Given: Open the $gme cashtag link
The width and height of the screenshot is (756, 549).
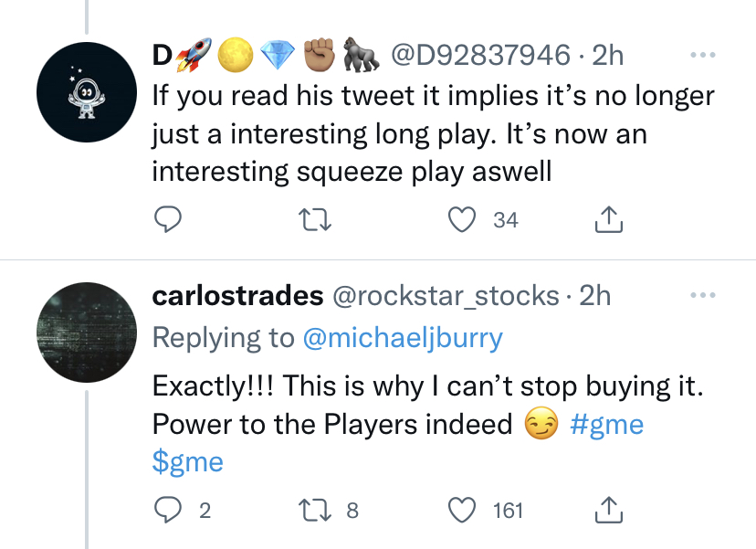Looking at the screenshot, I should point(187,461).
